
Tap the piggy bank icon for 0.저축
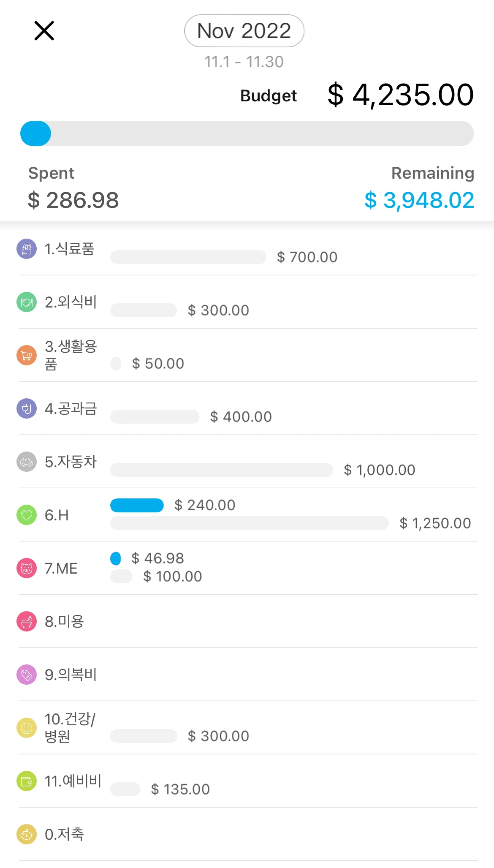point(27,834)
